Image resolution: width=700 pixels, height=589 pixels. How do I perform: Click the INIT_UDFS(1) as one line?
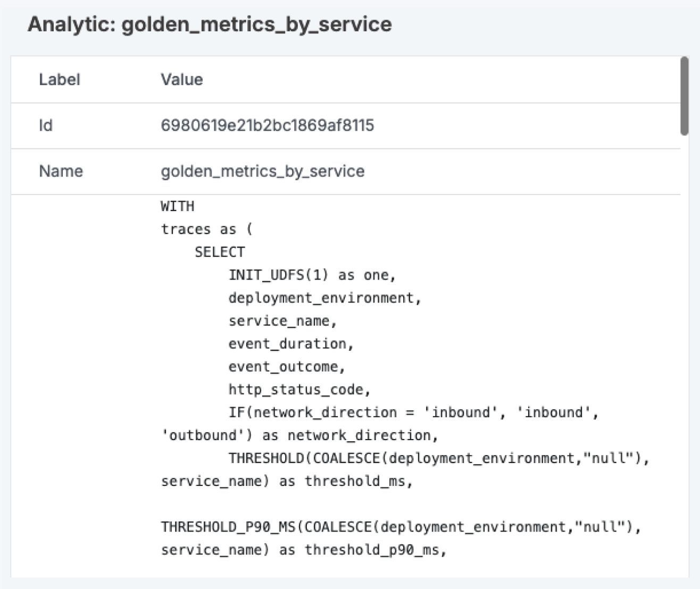(x=313, y=275)
